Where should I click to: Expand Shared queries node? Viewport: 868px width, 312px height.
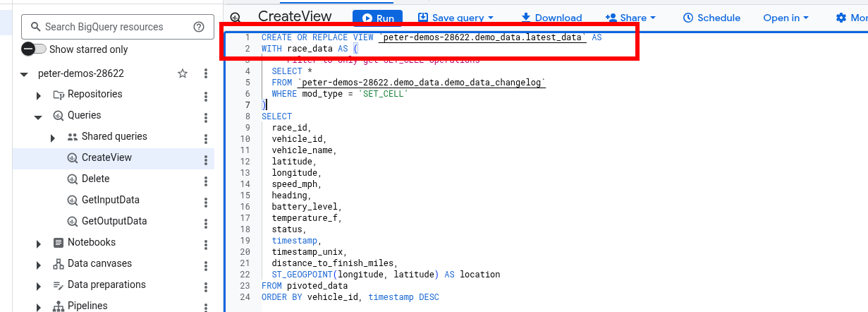[53, 137]
